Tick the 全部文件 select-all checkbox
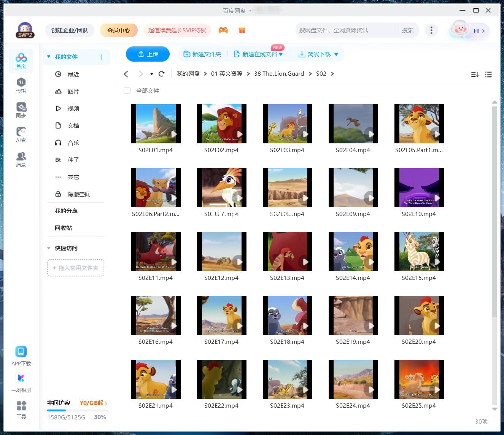Viewport: 504px width, 435px height. click(x=127, y=90)
